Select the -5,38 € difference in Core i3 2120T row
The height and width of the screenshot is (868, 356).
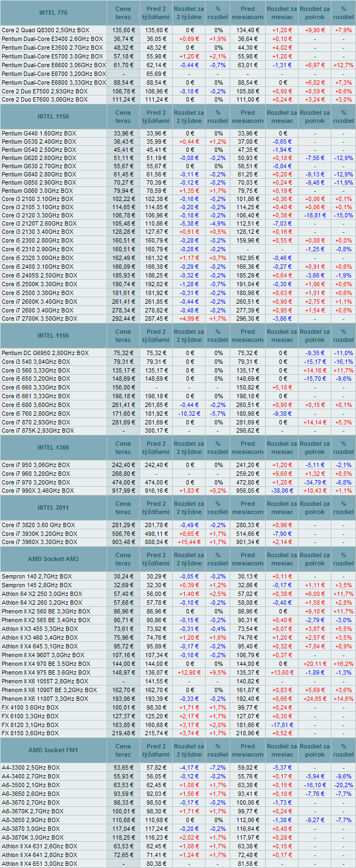point(189,223)
